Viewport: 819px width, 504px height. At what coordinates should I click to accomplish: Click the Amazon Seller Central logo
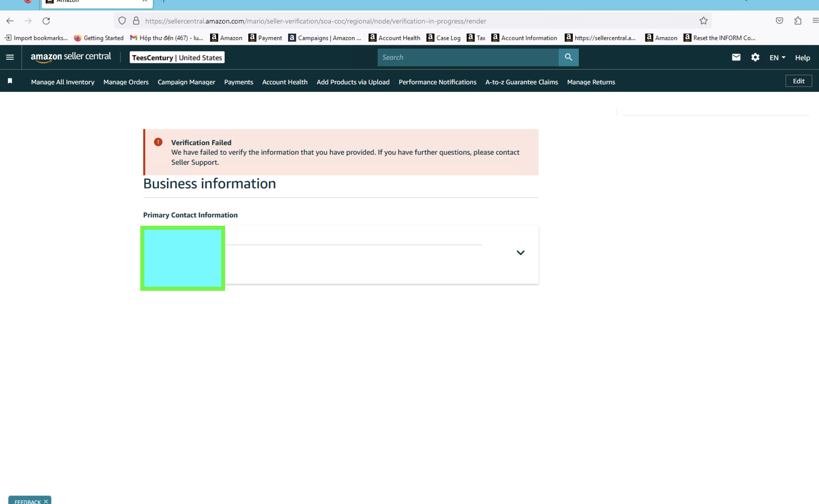point(71,57)
